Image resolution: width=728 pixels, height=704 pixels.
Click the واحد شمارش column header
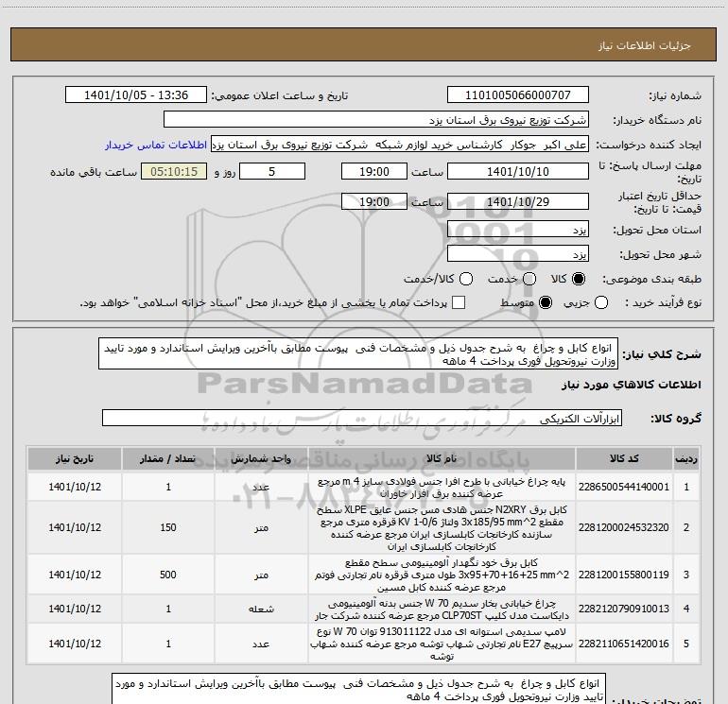[x=261, y=459]
